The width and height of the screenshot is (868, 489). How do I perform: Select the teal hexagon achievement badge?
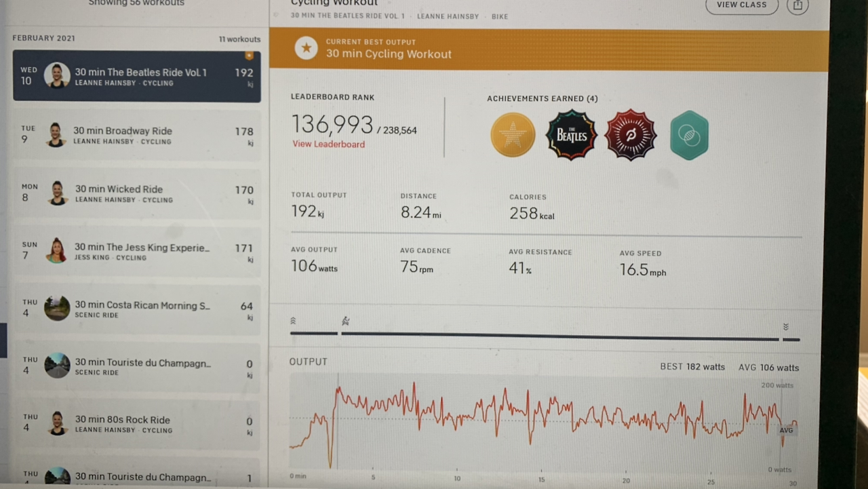click(690, 135)
